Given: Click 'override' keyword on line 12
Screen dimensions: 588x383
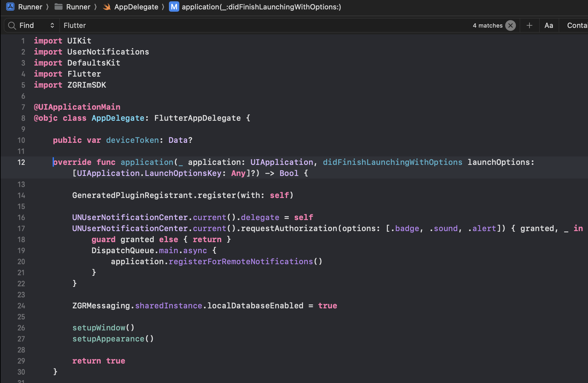Looking at the screenshot, I should click(72, 162).
